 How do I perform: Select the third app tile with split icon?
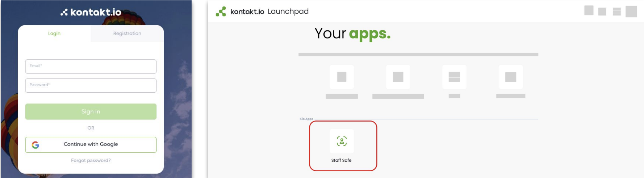pyautogui.click(x=454, y=77)
